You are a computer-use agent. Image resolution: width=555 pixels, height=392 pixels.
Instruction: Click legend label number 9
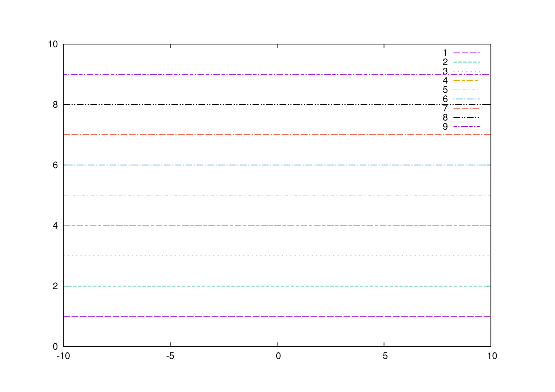coord(445,127)
